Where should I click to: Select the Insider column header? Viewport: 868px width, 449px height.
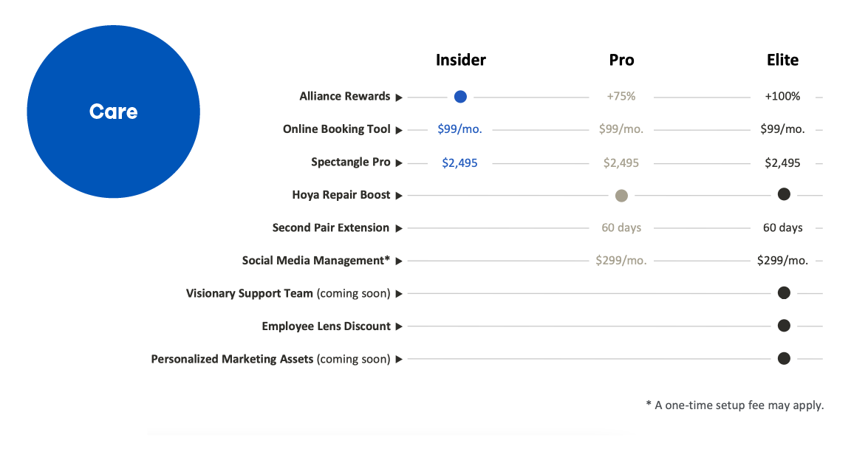tap(460, 60)
